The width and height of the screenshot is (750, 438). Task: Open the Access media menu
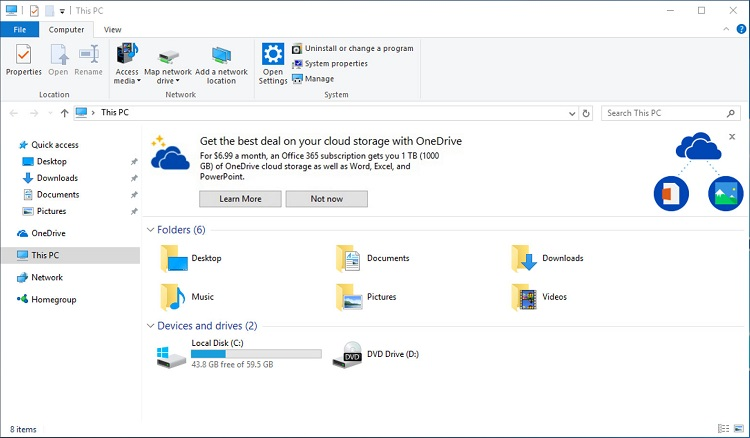pos(127,64)
